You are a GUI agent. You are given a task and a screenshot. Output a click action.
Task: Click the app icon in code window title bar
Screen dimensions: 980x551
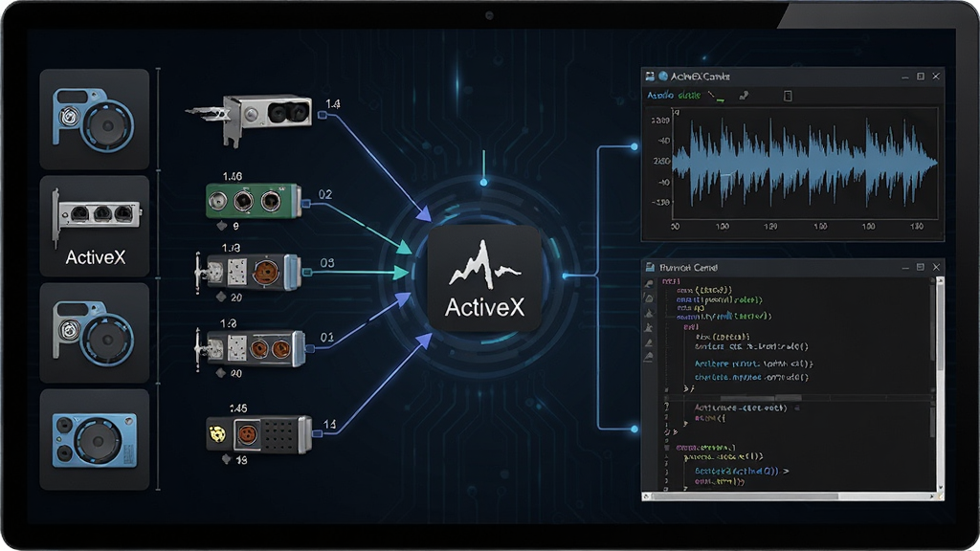[x=650, y=268]
